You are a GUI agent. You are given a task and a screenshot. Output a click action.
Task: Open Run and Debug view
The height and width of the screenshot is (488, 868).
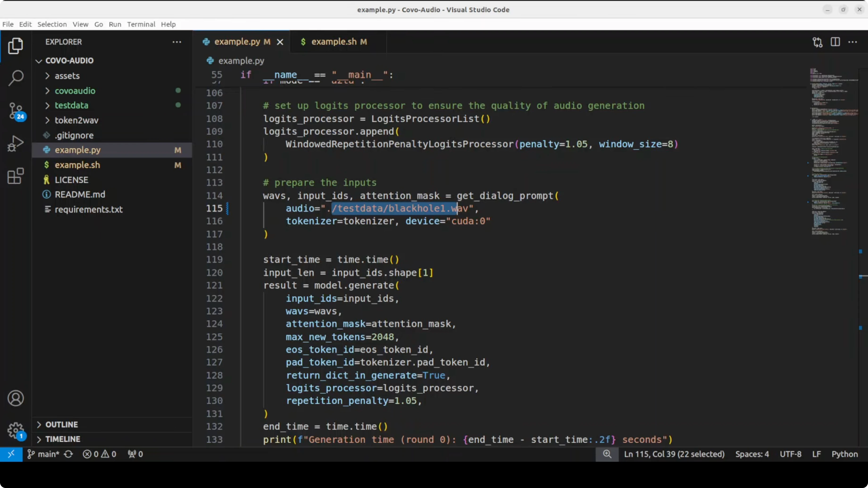pos(16,144)
